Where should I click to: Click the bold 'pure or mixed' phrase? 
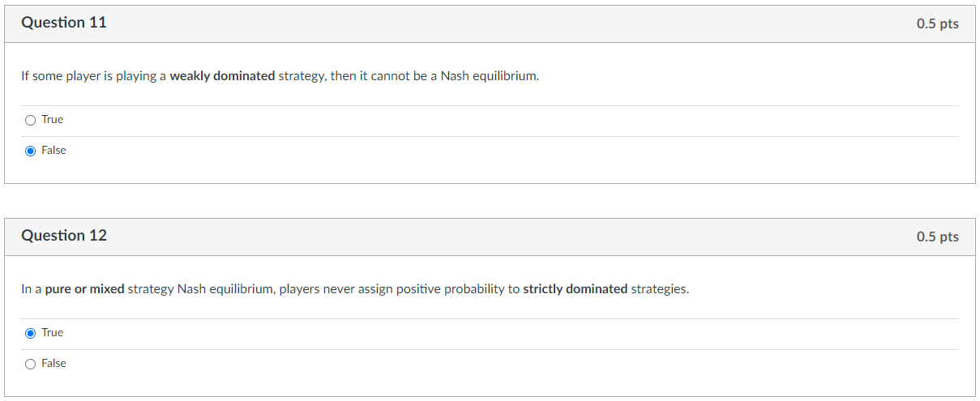pyautogui.click(x=85, y=289)
